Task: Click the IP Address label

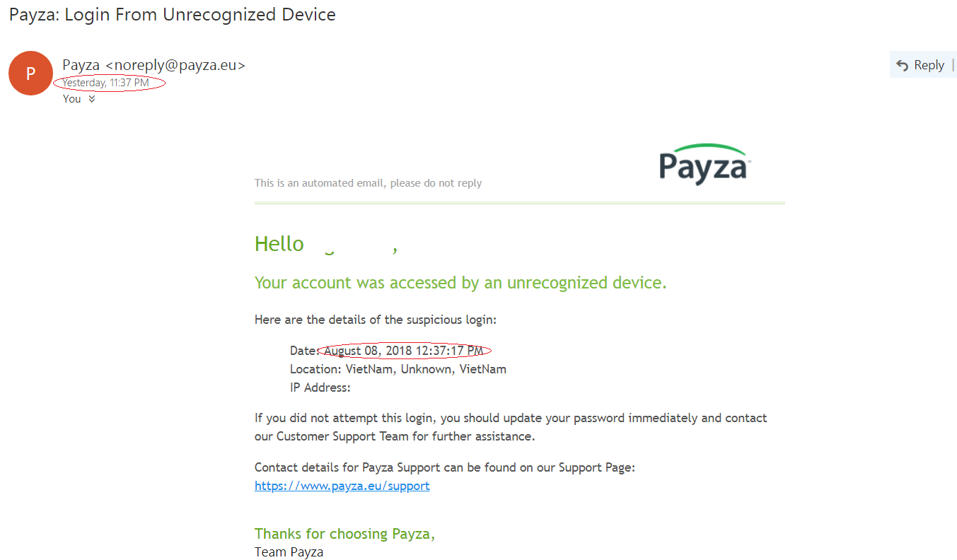Action: point(320,387)
